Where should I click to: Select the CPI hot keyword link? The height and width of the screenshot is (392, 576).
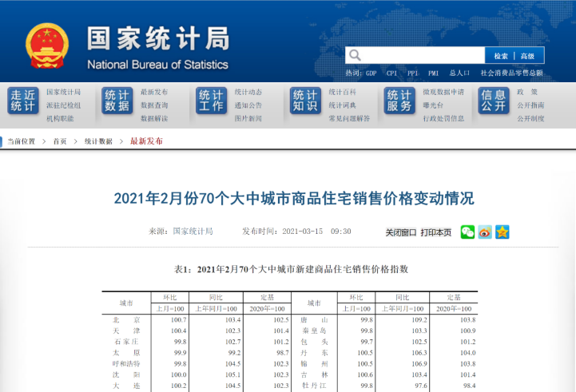click(x=391, y=73)
